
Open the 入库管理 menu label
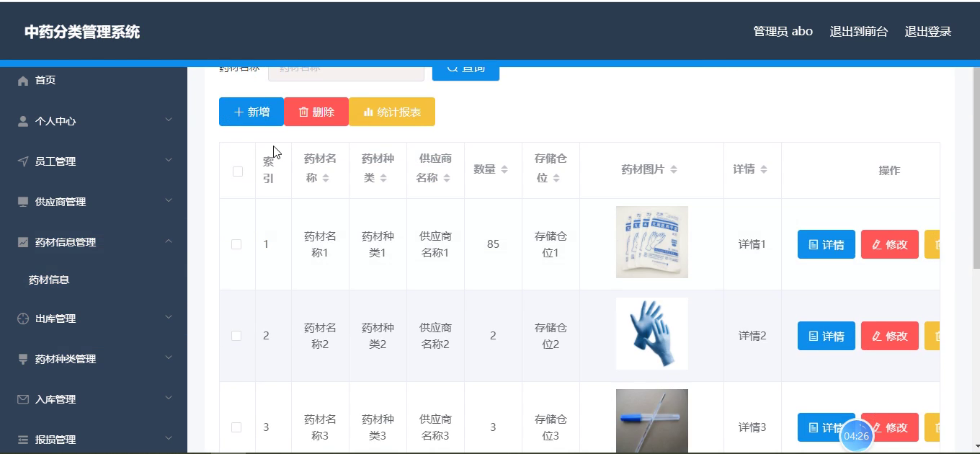[x=55, y=399]
